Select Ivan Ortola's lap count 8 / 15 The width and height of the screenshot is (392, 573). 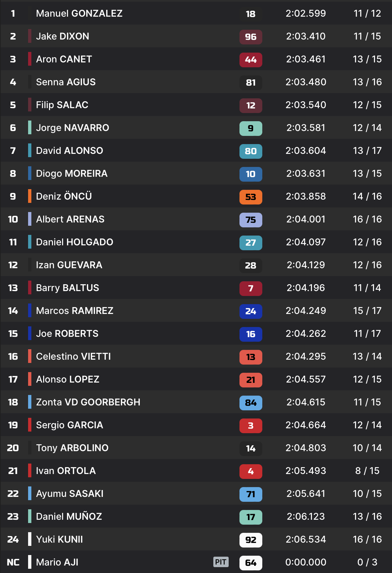pos(367,471)
